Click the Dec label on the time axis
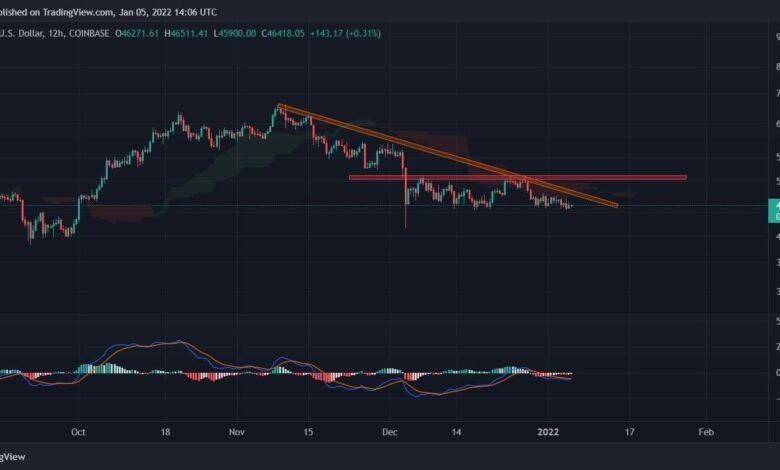The height and width of the screenshot is (470, 780). (390, 432)
